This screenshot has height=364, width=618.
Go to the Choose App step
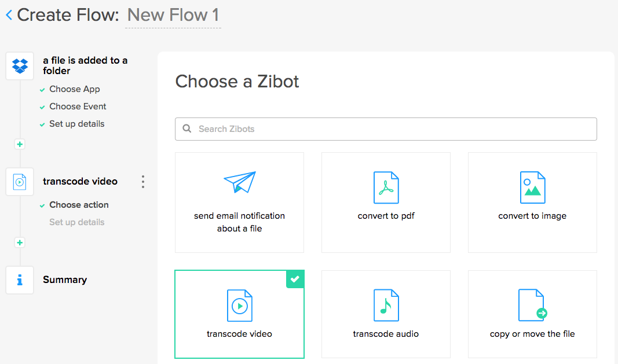(x=74, y=89)
